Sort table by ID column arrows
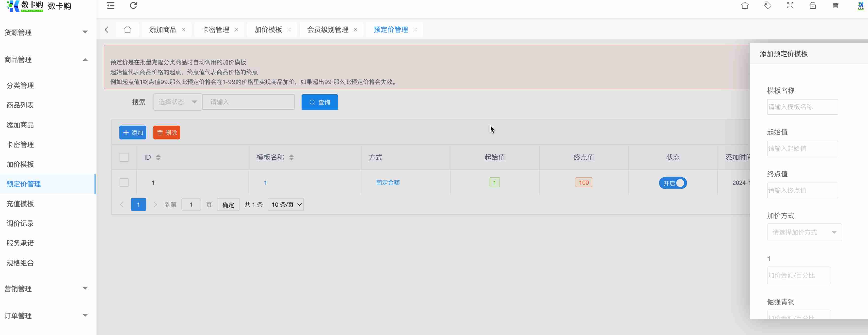Viewport: 868px width, 335px height. [158, 157]
